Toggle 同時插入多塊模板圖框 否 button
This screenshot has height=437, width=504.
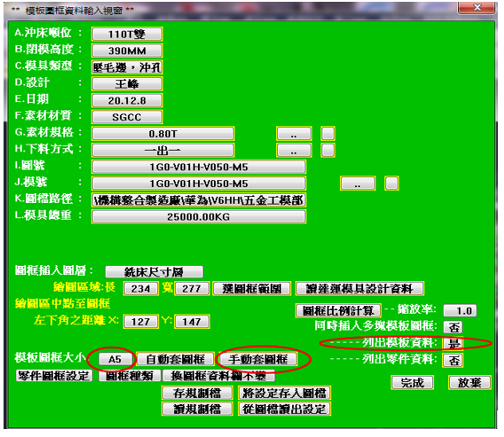click(453, 327)
